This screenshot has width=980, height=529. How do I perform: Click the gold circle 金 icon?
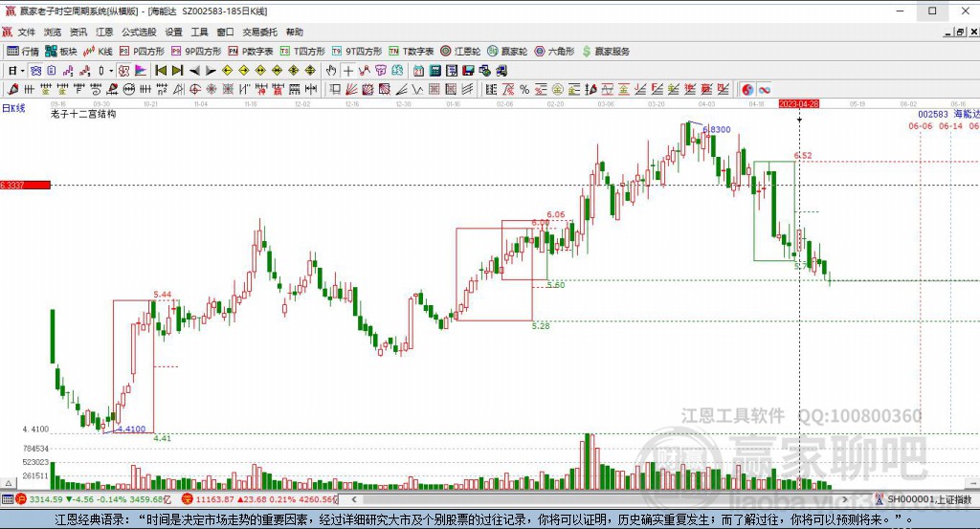pyautogui.click(x=558, y=90)
